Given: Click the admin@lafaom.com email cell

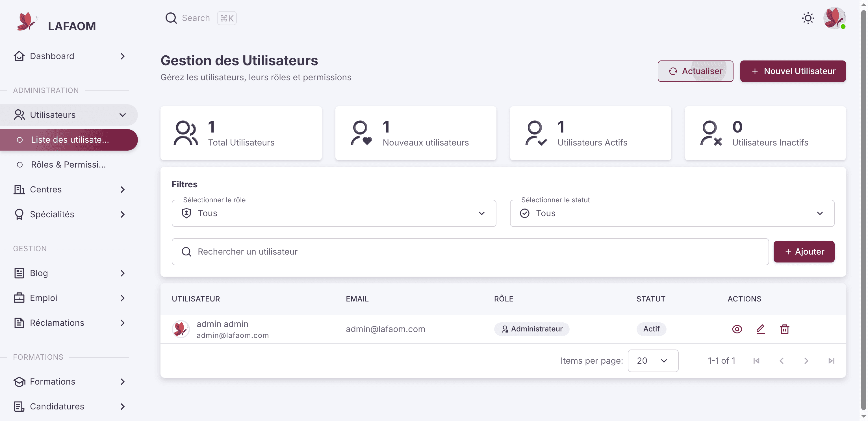Looking at the screenshot, I should pos(385,329).
